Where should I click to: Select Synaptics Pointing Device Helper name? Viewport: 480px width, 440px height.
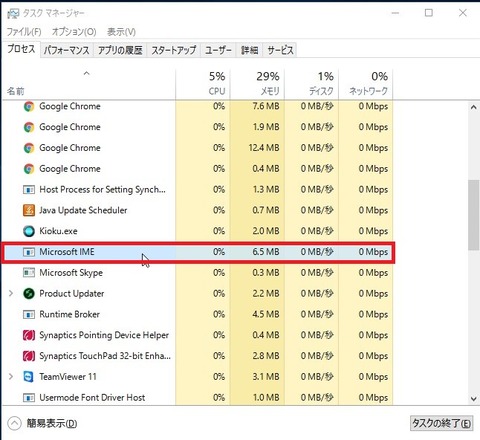point(104,335)
